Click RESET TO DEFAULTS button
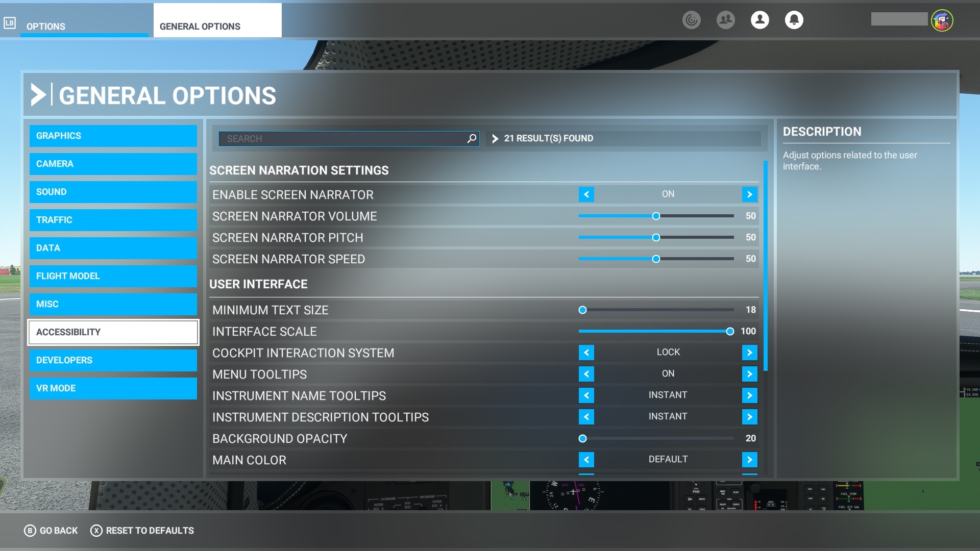 (141, 531)
